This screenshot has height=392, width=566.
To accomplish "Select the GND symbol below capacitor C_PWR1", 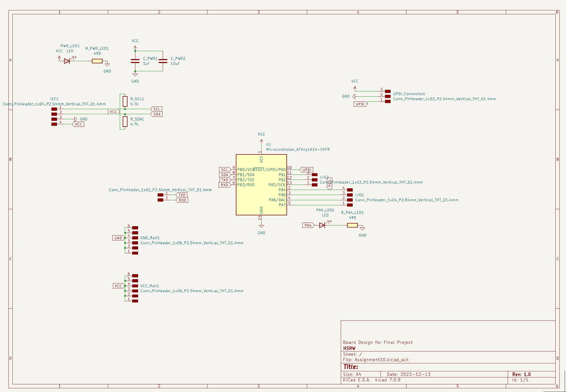I will point(135,74).
